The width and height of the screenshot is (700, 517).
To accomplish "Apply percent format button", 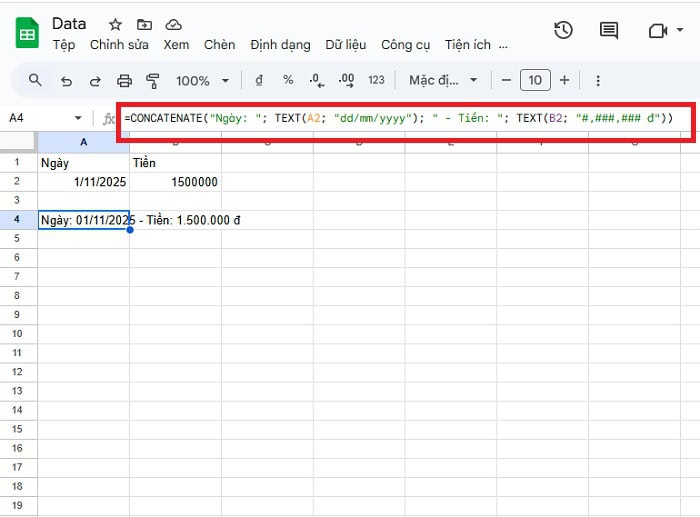I will [288, 80].
